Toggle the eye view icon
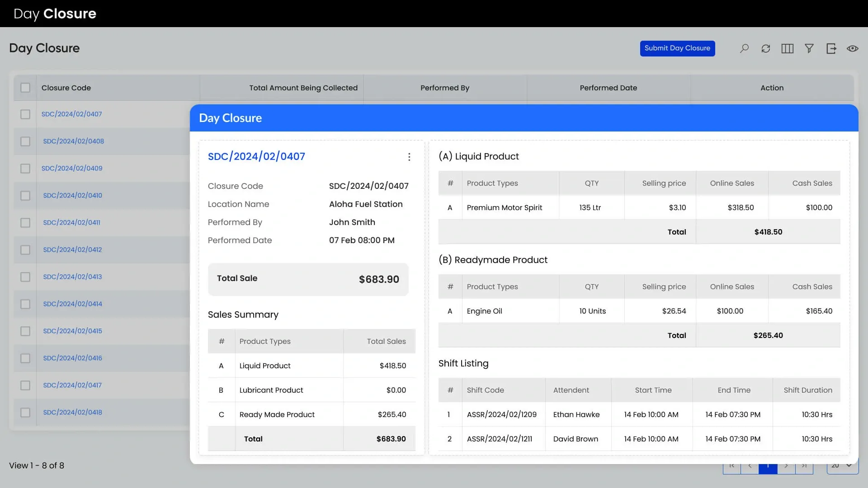Image resolution: width=868 pixels, height=488 pixels. [x=852, y=48]
